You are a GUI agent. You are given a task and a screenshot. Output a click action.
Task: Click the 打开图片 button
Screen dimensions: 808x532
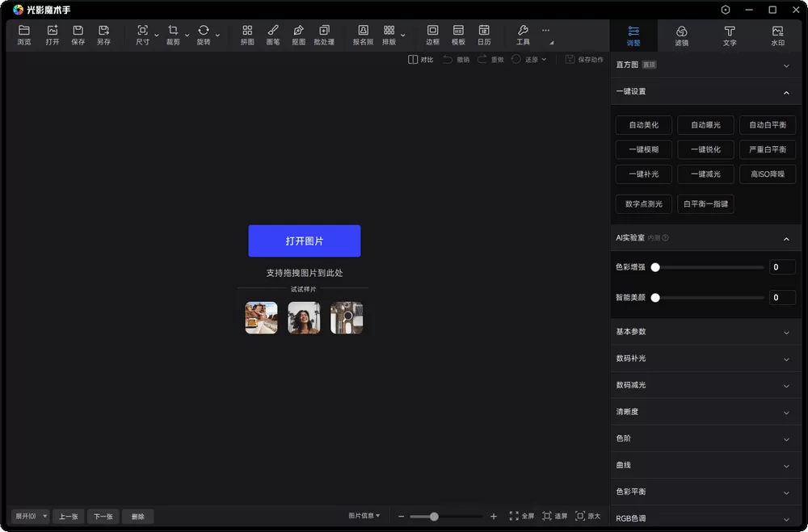(x=304, y=240)
